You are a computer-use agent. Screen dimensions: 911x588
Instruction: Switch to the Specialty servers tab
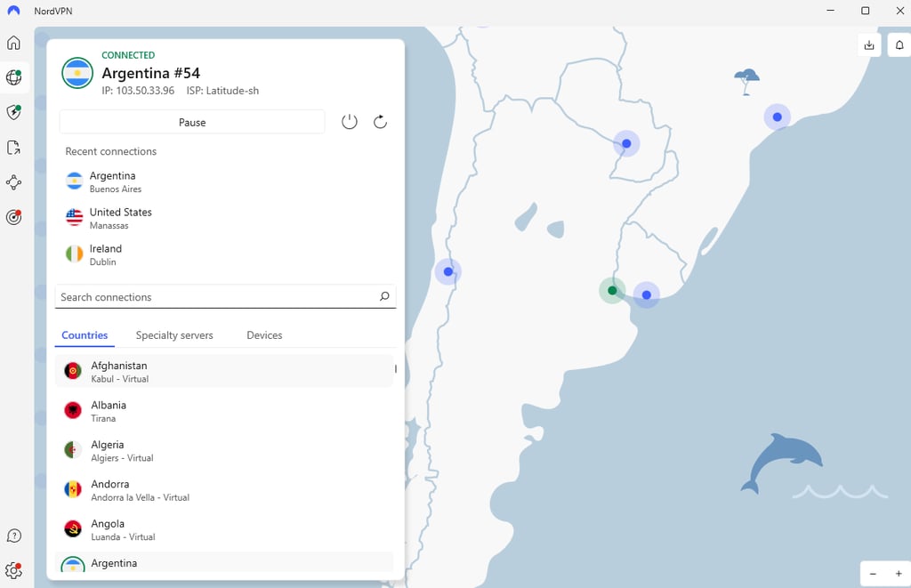pos(174,335)
